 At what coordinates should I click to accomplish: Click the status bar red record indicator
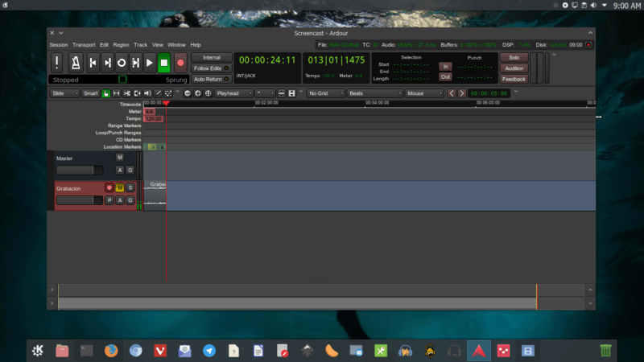588,45
